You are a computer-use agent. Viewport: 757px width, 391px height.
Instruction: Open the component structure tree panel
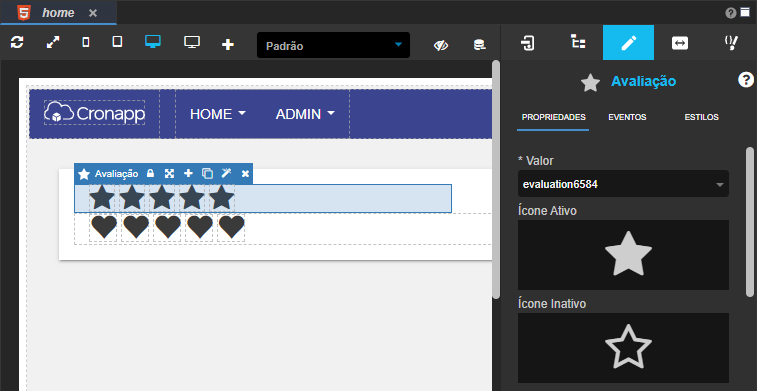tap(577, 42)
